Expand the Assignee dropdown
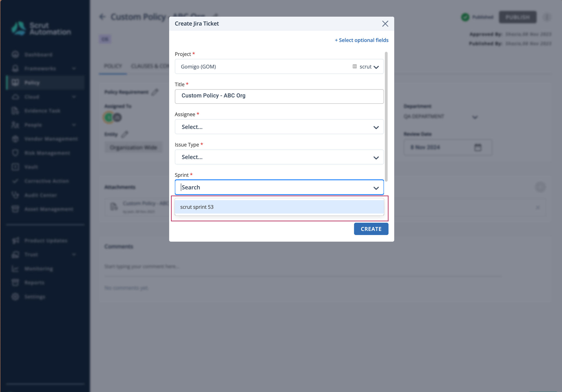The image size is (562, 392). click(x=279, y=127)
